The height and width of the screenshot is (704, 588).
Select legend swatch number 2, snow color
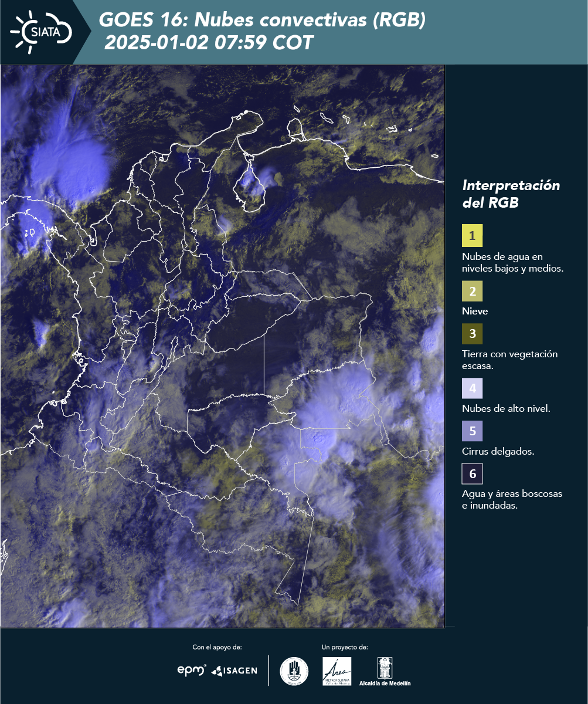pyautogui.click(x=472, y=291)
